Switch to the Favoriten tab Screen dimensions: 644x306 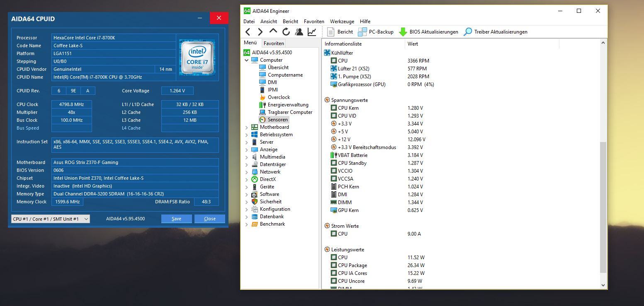[274, 43]
